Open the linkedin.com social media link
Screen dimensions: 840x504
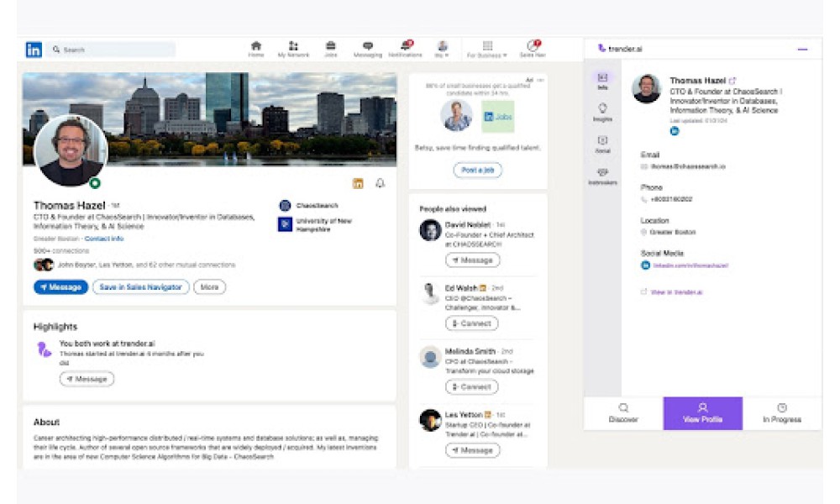690,265
